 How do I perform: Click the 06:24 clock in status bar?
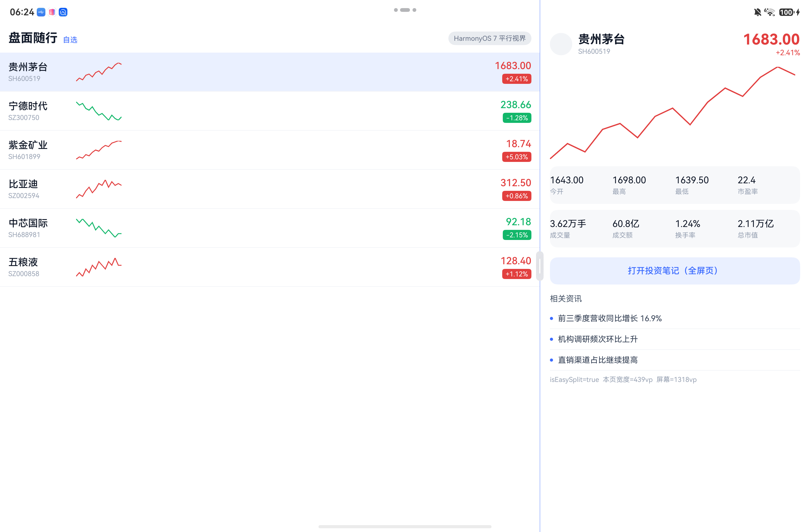(22, 12)
